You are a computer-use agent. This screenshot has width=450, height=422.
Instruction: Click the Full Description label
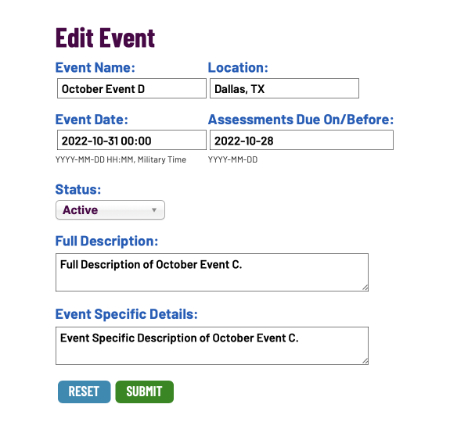click(107, 241)
